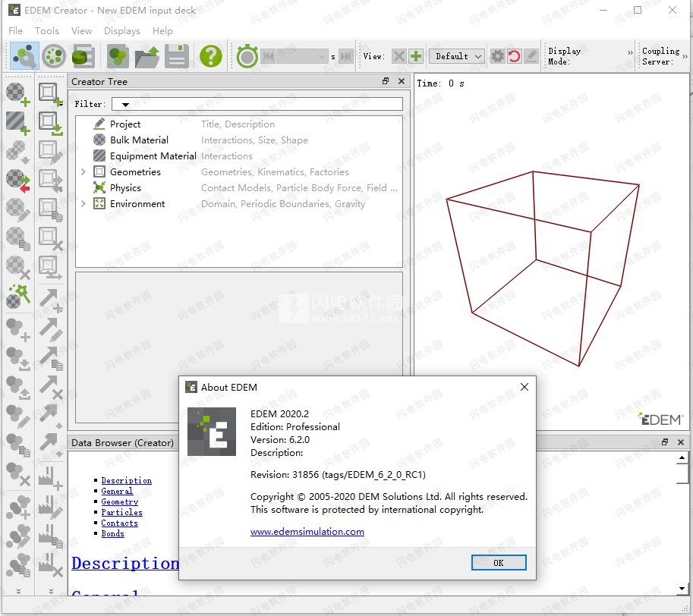Click Data Browser scrollbar up arrow
The width and height of the screenshot is (693, 616).
[682, 458]
